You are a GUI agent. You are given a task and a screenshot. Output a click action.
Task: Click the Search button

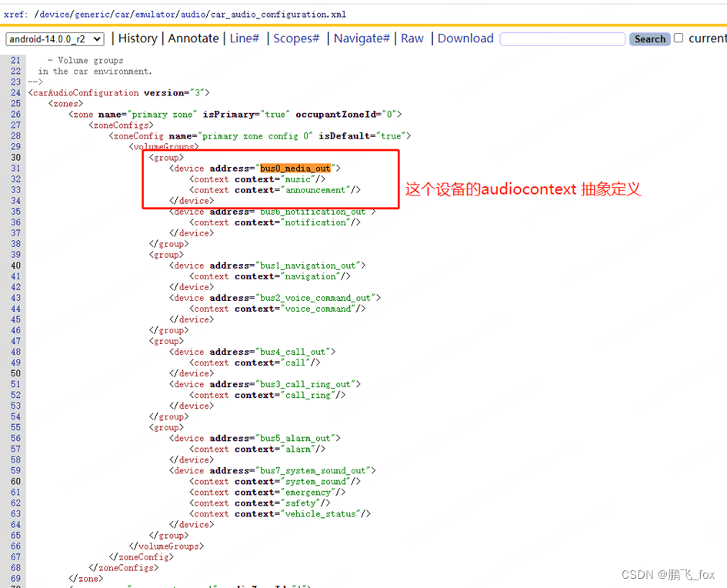coord(649,39)
